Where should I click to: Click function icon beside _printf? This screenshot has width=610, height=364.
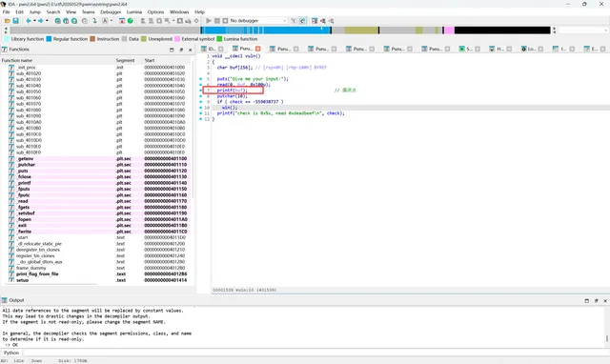11,183
